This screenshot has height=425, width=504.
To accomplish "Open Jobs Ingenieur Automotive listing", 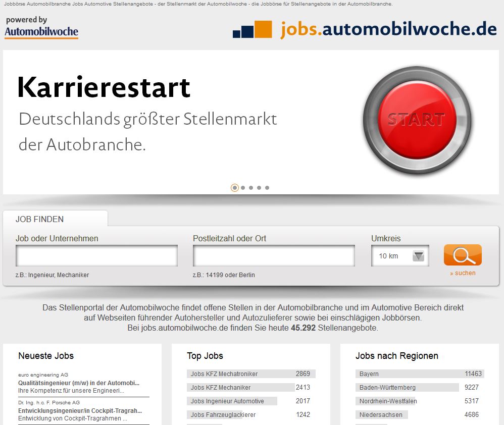I will (227, 401).
